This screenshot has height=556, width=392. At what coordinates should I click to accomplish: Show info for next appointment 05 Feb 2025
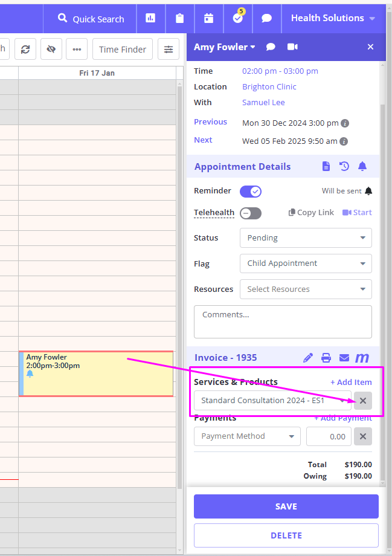tap(344, 141)
